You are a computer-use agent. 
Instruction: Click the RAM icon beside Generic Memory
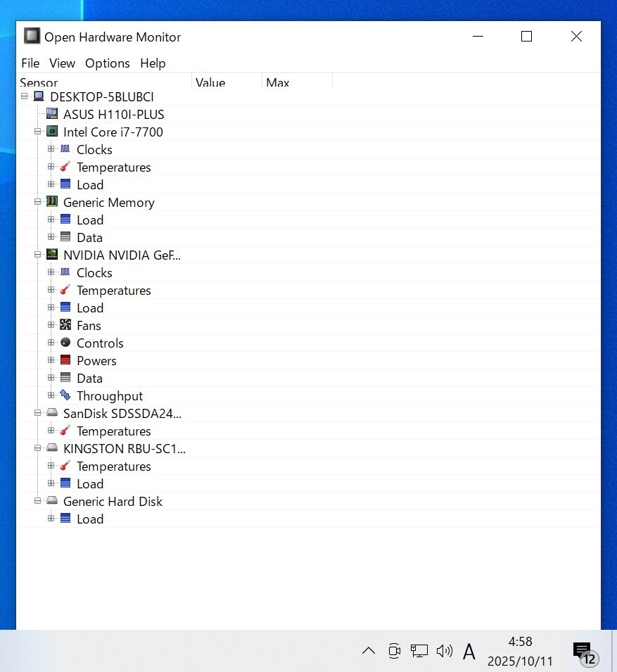(52, 201)
